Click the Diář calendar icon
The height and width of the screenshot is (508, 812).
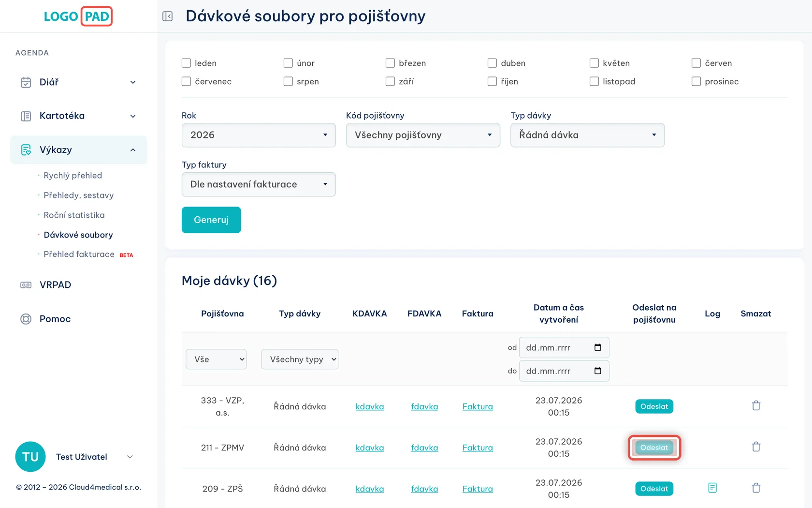[x=26, y=82]
